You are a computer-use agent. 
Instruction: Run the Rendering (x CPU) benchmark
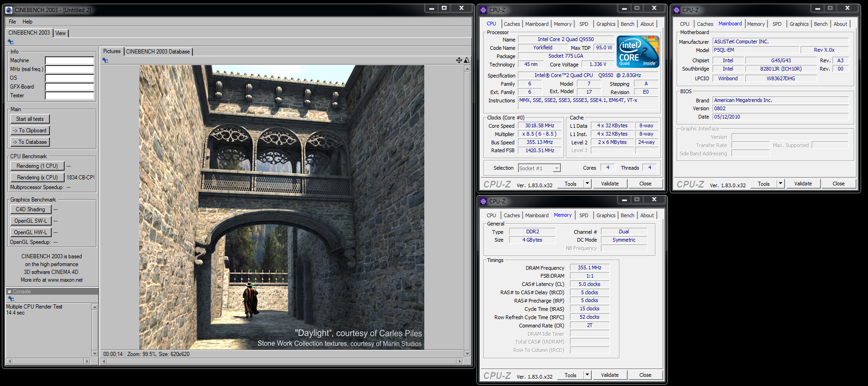[x=37, y=178]
